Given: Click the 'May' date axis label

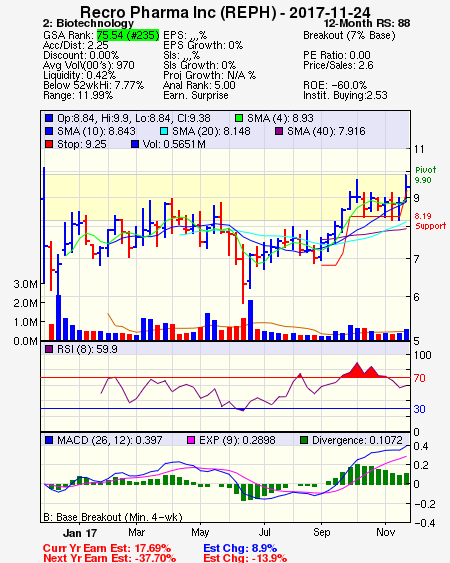Looking at the screenshot, I should [x=200, y=532].
